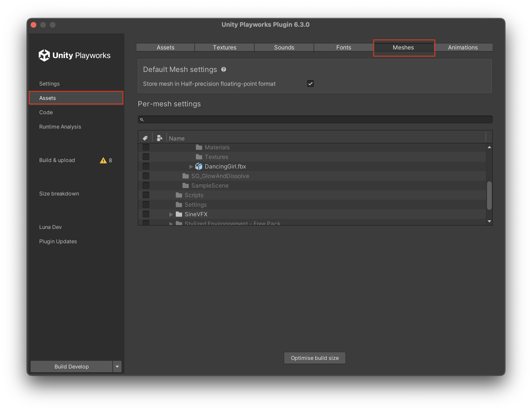532x411 pixels.
Task: Tick the checkbox for DancingGirl.fbx
Action: 146,167
